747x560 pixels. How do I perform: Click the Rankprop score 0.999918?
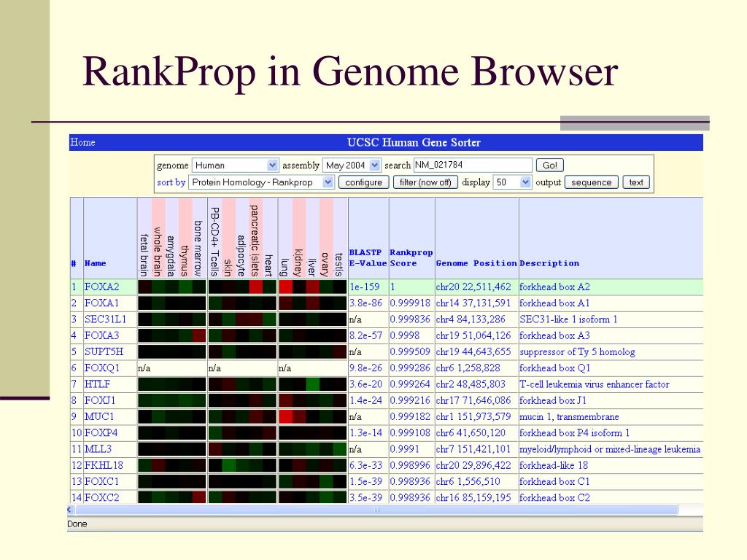pos(410,303)
